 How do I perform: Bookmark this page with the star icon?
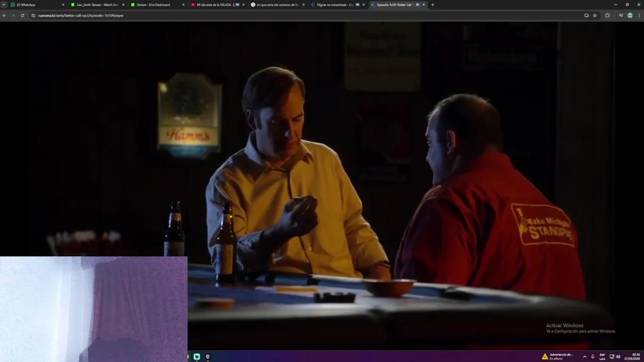coord(595,16)
